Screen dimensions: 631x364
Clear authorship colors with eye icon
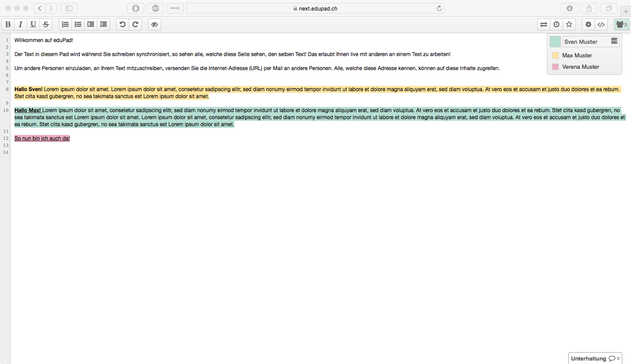click(x=155, y=25)
